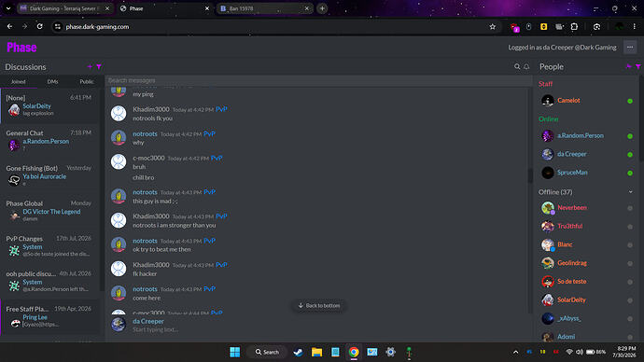Open the ooh public discussion entry

50,282
